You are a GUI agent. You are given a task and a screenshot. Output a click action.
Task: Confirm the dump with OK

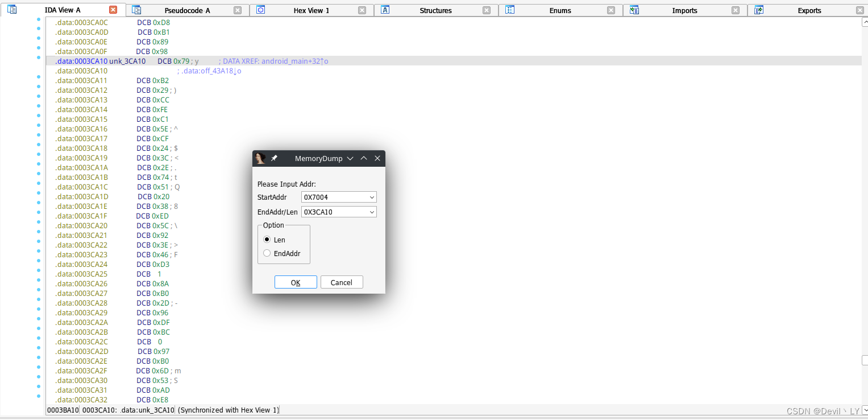296,282
